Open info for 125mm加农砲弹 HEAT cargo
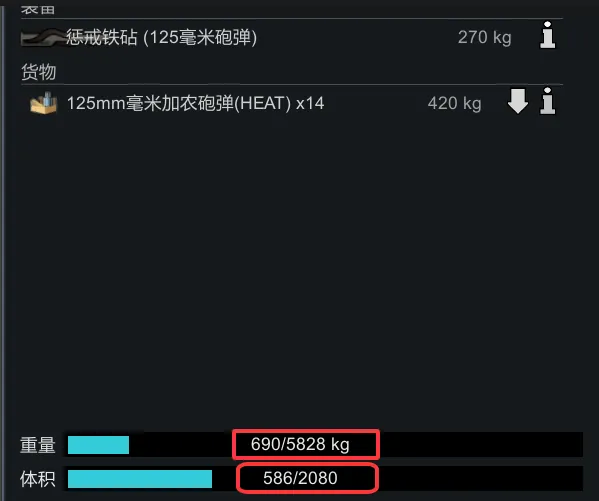The image size is (599, 501). 547,101
